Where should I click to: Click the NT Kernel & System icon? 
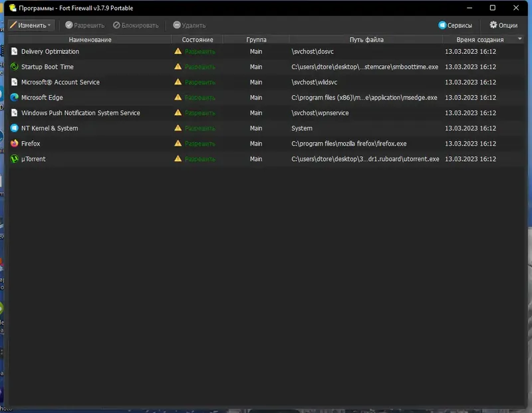14,128
